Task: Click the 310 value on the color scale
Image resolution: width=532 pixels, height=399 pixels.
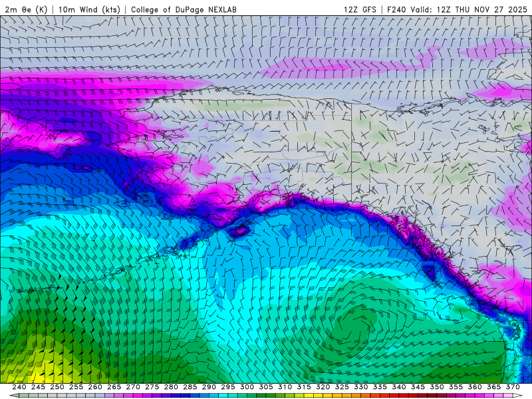Action: pos(285,387)
